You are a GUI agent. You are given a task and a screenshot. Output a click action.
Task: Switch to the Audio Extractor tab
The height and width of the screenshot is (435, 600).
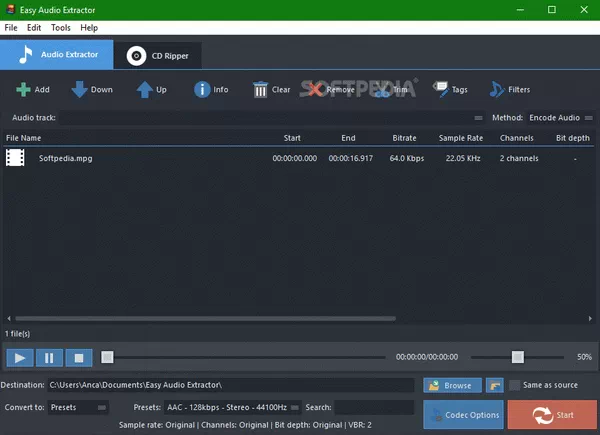(57, 55)
